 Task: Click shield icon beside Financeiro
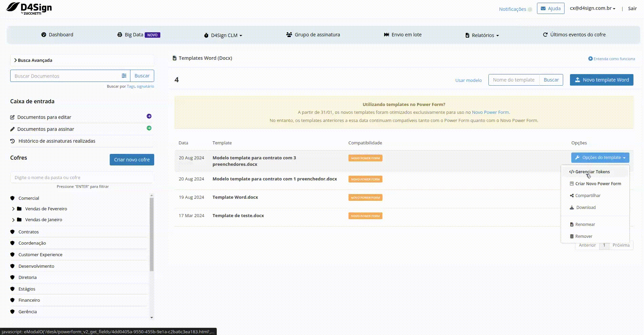[13, 300]
